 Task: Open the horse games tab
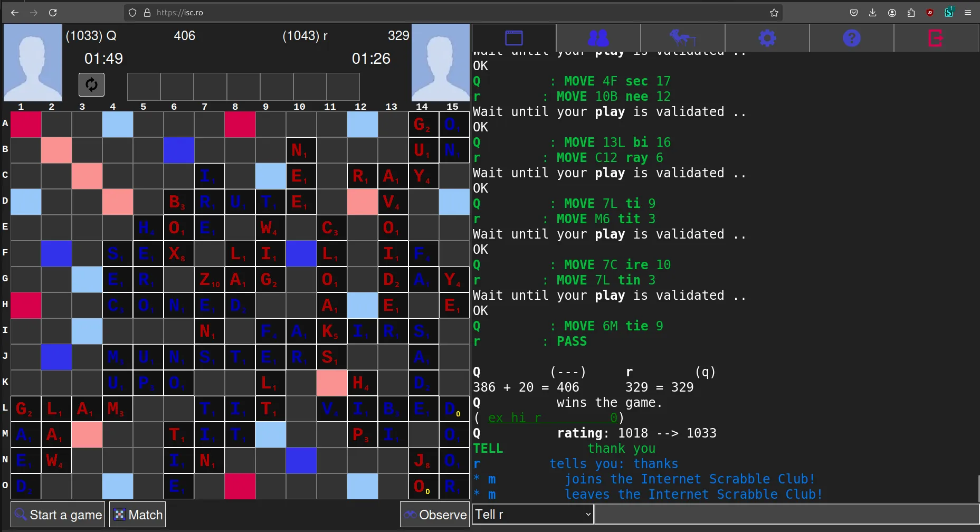point(682,38)
